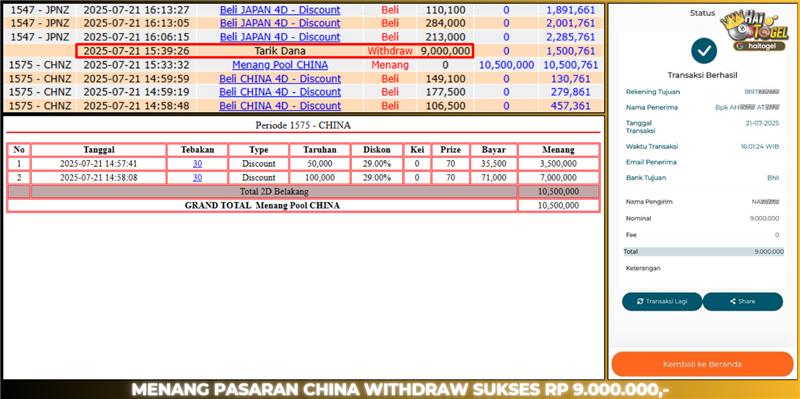This screenshot has width=800, height=399.
Task: Click the Transaksi Lagi button
Action: (x=662, y=302)
